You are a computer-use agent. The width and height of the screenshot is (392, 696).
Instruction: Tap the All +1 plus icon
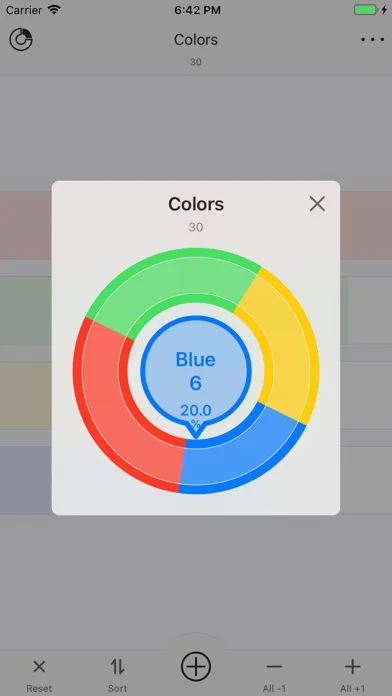(x=352, y=666)
